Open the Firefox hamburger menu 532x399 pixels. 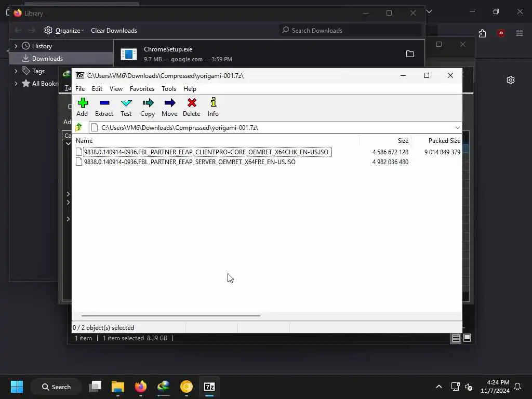[x=520, y=33]
